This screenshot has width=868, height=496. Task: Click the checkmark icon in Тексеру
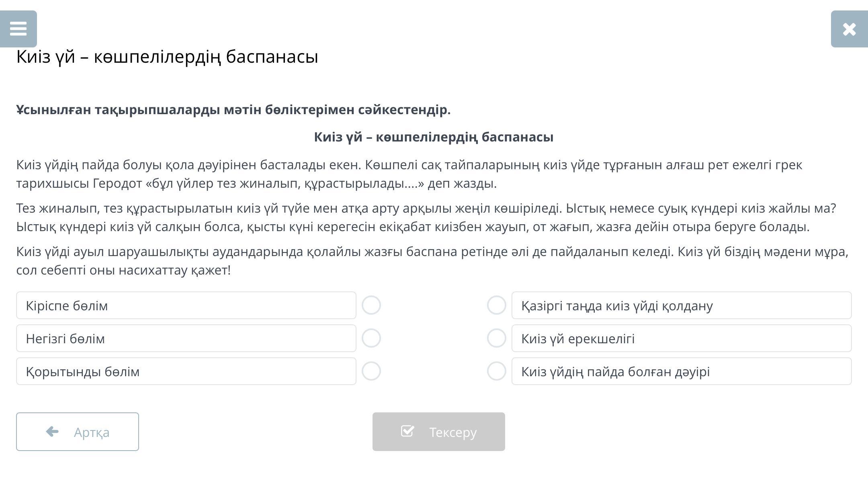(x=407, y=431)
